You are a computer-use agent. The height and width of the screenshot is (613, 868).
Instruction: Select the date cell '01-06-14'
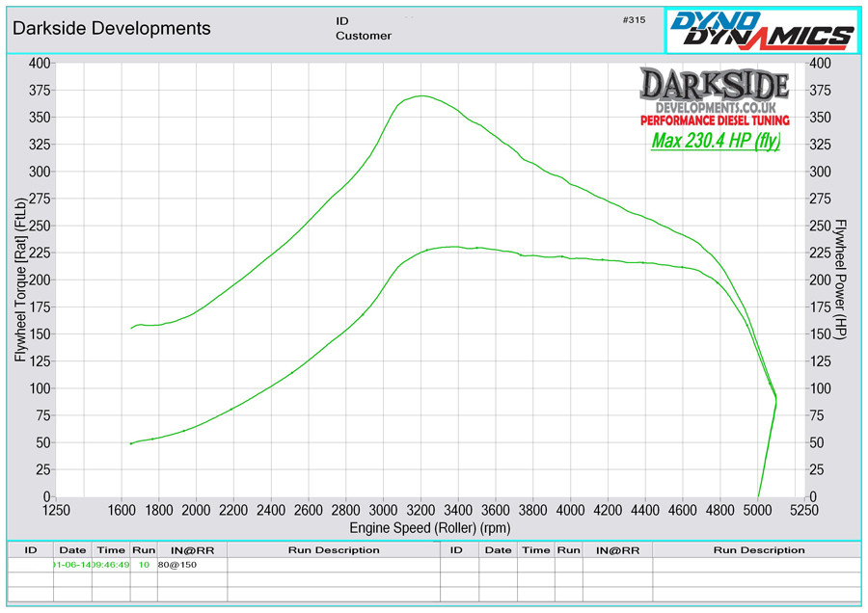point(72,564)
